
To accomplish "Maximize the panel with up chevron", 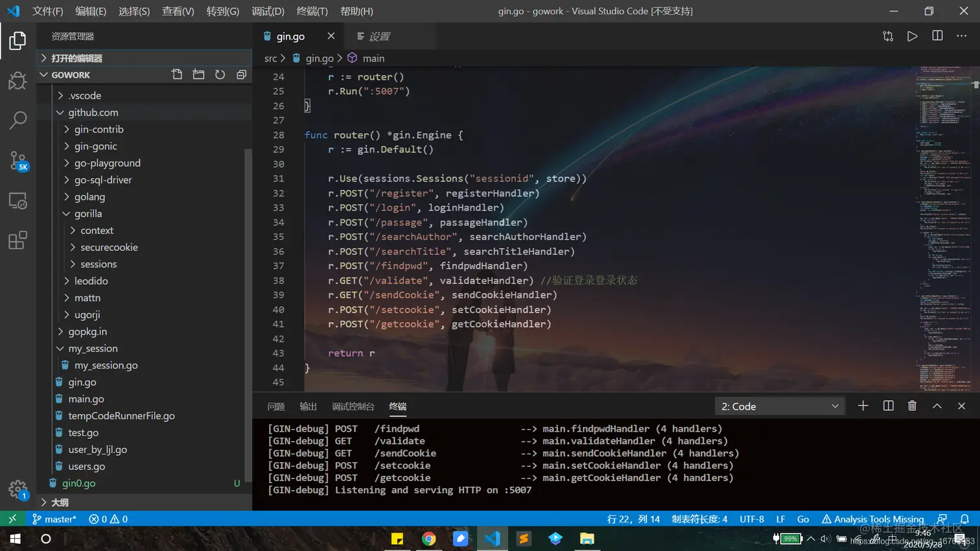I will (937, 406).
